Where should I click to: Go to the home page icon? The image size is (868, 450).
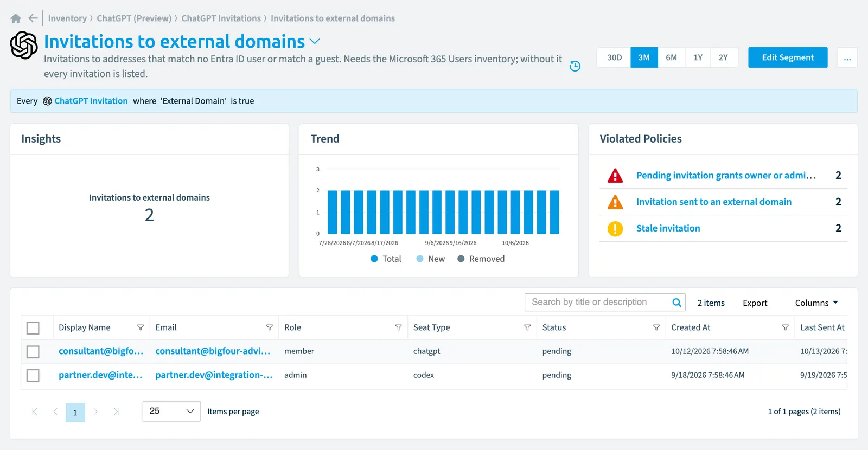pyautogui.click(x=16, y=18)
